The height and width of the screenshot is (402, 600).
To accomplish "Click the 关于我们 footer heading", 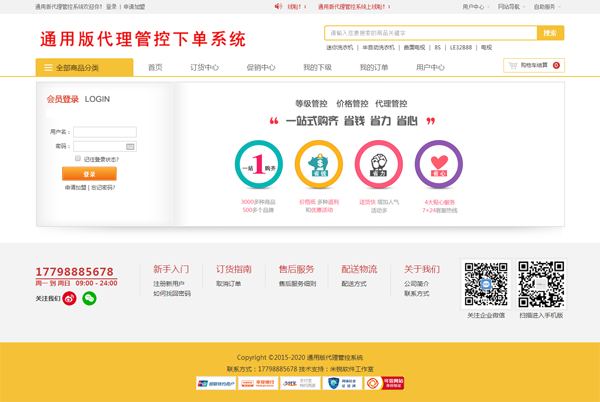I will pos(422,269).
